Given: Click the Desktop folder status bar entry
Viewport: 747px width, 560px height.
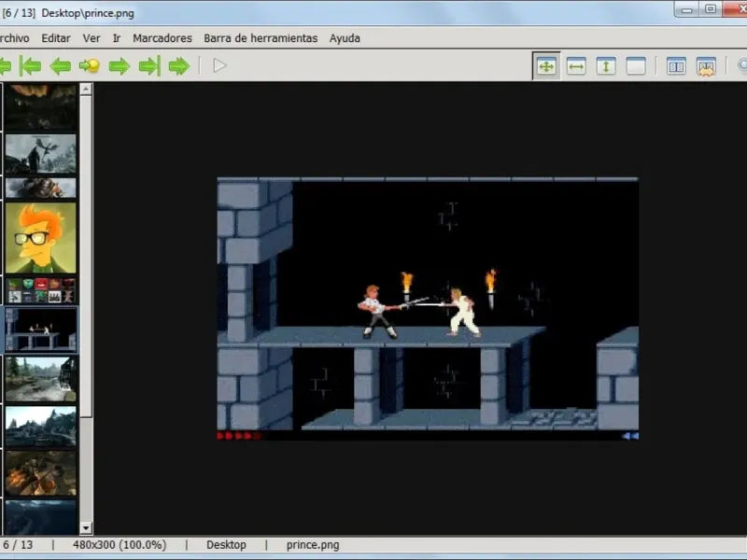Looking at the screenshot, I should pyautogui.click(x=226, y=545).
